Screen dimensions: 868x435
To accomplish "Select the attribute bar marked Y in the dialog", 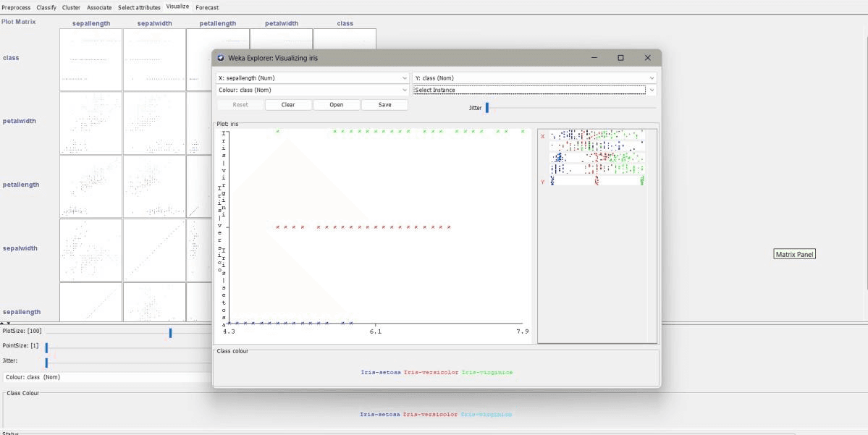I will click(x=597, y=181).
